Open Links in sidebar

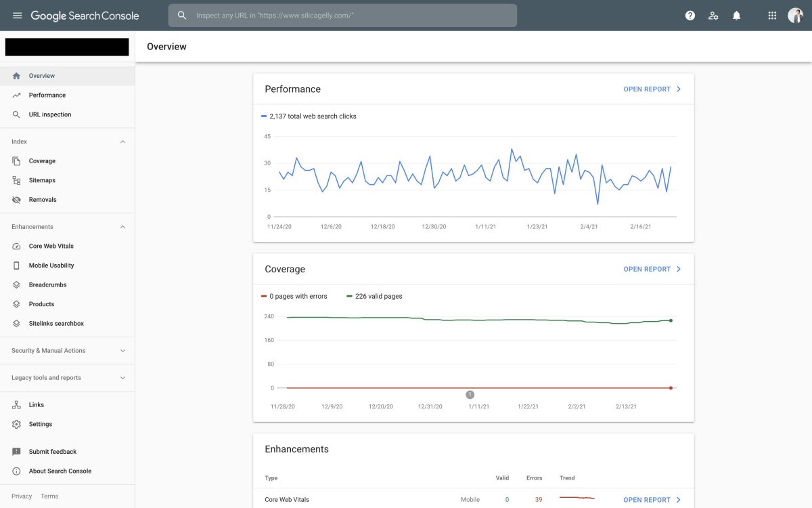[68, 405]
